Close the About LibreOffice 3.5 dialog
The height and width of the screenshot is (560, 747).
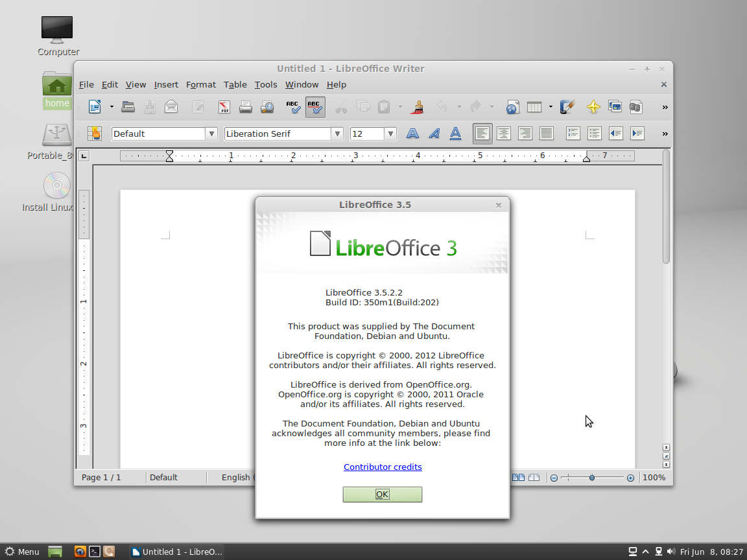498,205
